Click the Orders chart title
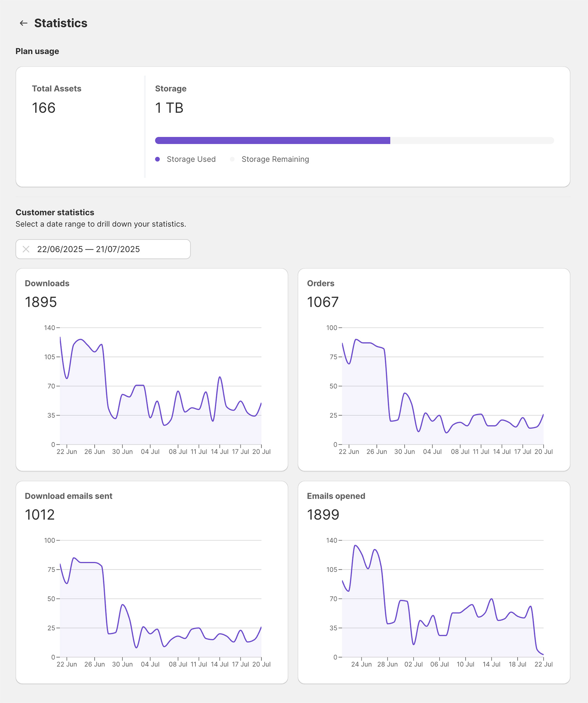This screenshot has height=703, width=588. coord(320,283)
